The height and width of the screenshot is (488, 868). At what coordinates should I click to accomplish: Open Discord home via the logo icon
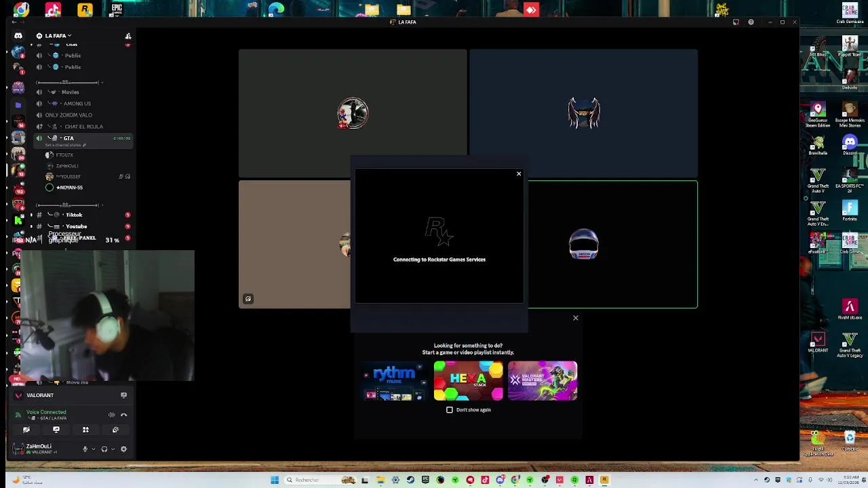coord(18,36)
